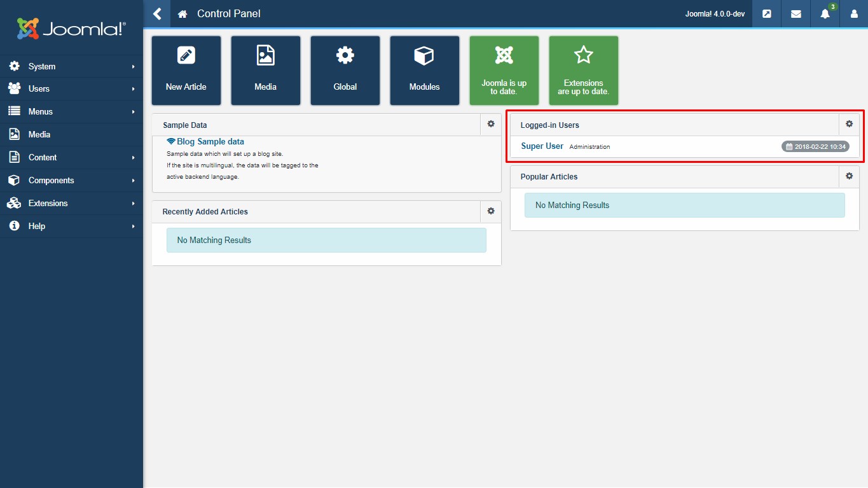Click the New Article pencil tile
Viewport: 868px width, 488px height.
186,70
